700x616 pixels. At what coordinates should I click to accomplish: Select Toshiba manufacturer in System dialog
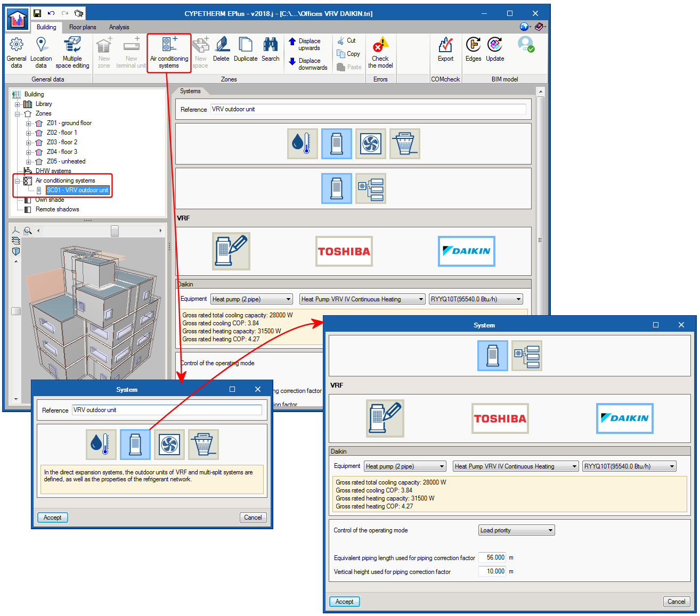500,418
